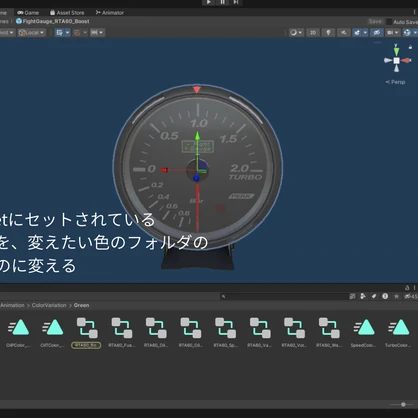This screenshot has width=418, height=418.
Task: Toggle scene grid visibility icon
Action: pos(59,33)
